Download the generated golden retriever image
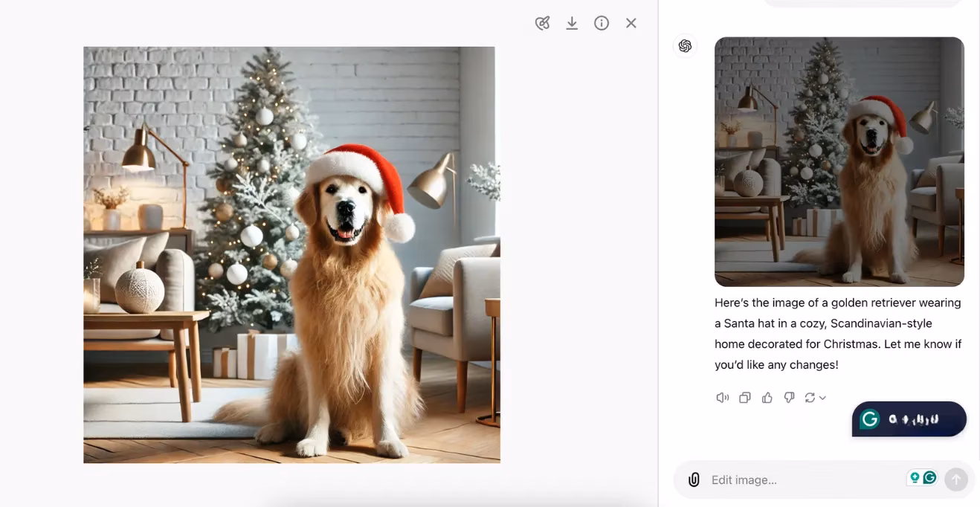980x507 pixels. 572,23
